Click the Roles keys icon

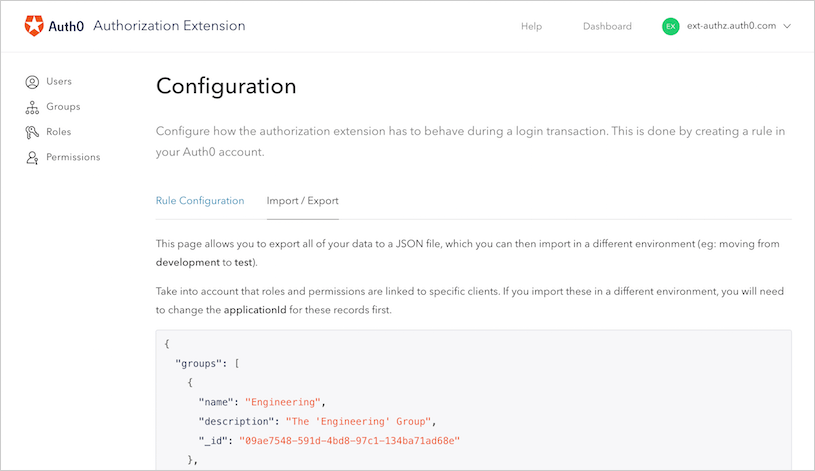(x=32, y=132)
